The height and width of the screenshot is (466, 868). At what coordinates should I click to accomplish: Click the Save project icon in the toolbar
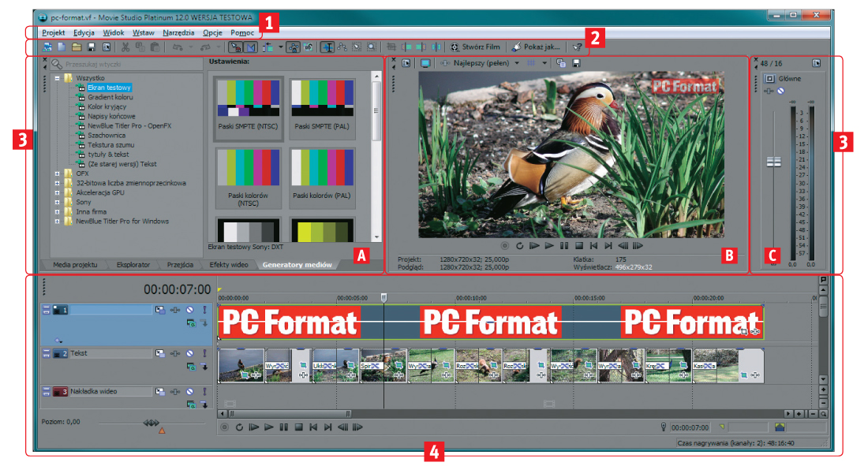pos(91,47)
